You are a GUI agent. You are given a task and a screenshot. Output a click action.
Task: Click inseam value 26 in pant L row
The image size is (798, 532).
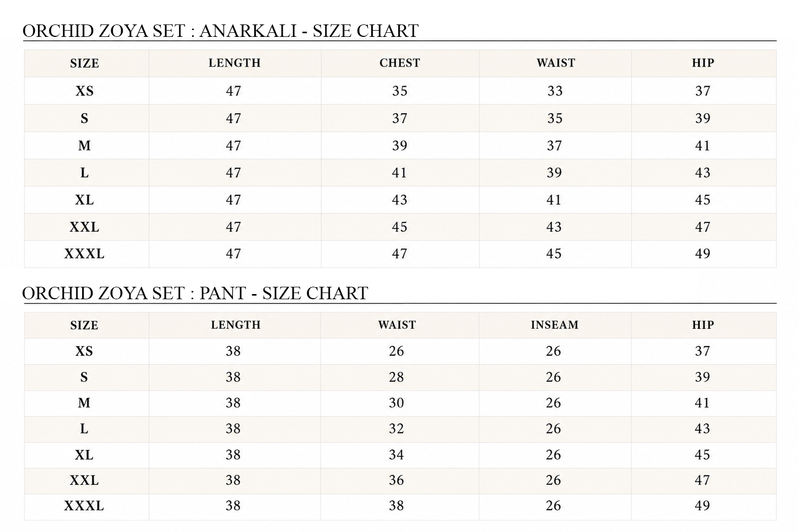(553, 429)
